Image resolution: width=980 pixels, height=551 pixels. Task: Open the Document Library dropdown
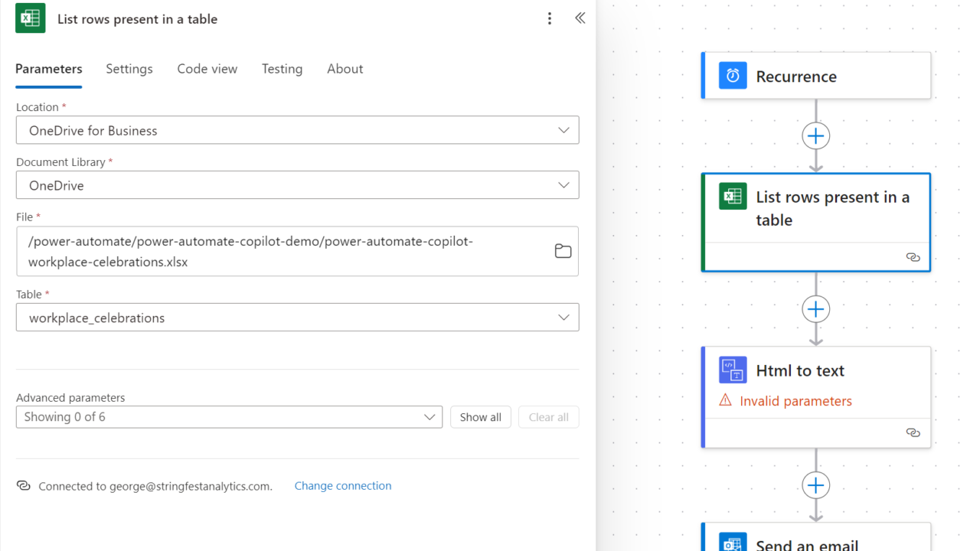tap(563, 185)
